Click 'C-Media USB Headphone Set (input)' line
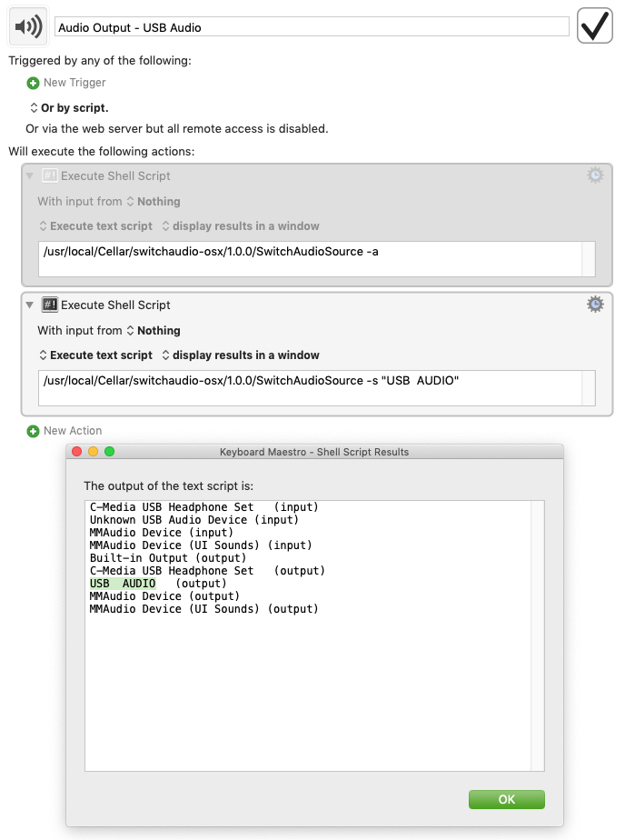 pos(203,506)
